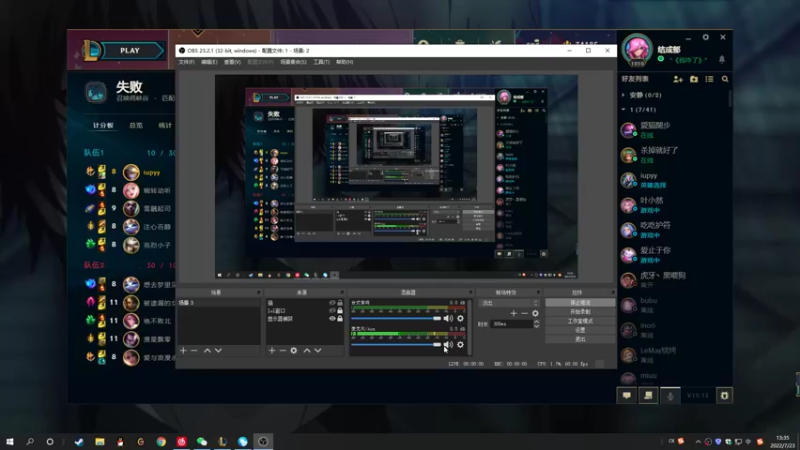Mute 麦克风/Aux speaker icon in mixer
Image resolution: width=800 pixels, height=450 pixels.
tap(448, 345)
